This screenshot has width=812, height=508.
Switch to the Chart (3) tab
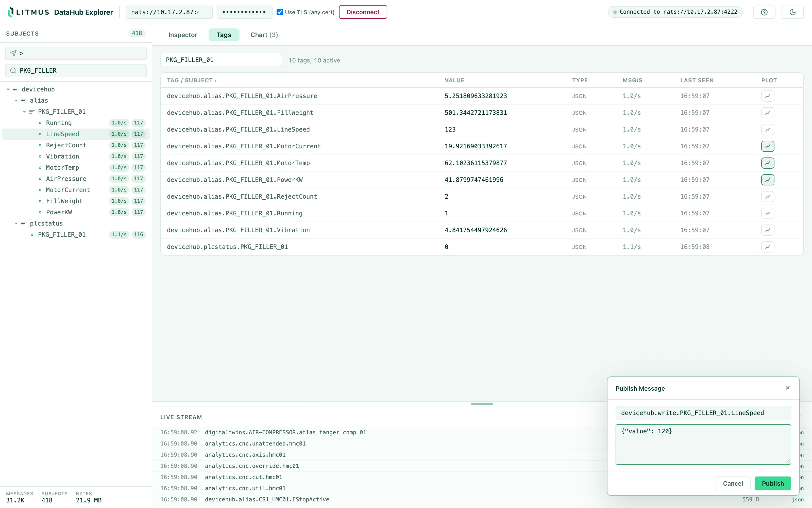(264, 35)
